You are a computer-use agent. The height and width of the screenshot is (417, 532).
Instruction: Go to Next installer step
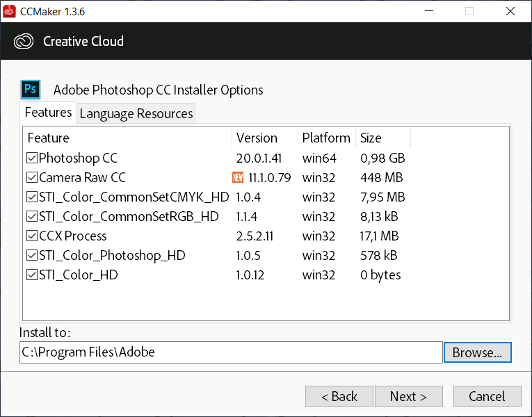click(408, 396)
